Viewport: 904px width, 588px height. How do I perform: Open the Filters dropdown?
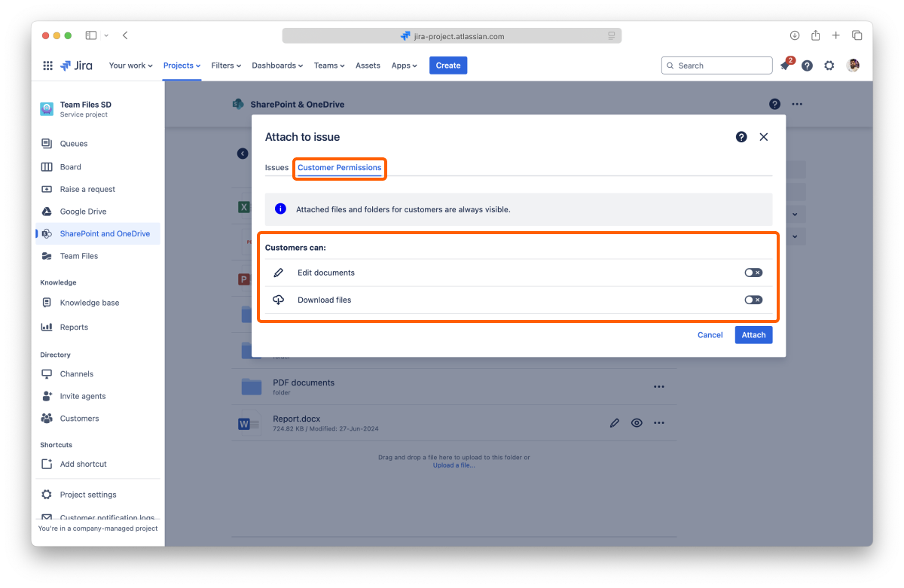(226, 66)
